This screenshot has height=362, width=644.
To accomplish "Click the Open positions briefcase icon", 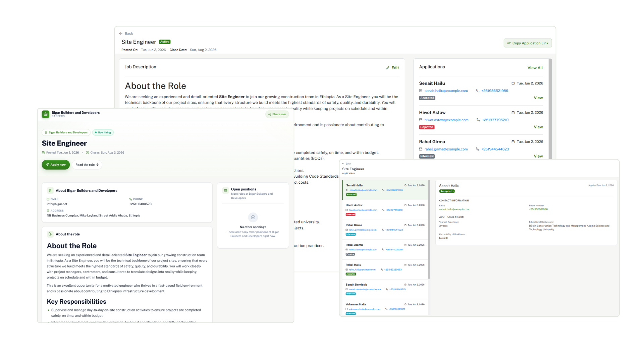I will 225,190.
